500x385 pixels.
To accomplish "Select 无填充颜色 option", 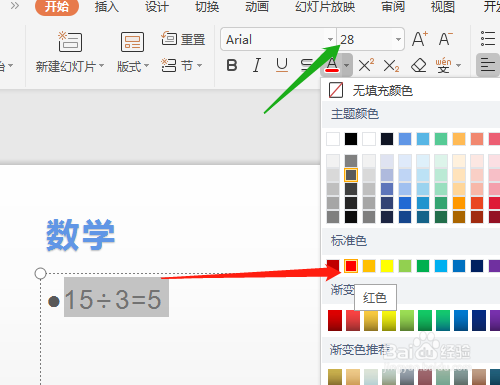I will click(x=411, y=90).
